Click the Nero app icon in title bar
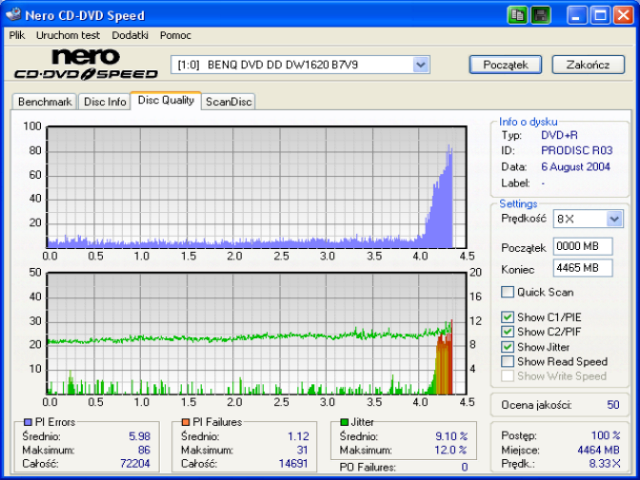640x480 pixels. click(13, 15)
